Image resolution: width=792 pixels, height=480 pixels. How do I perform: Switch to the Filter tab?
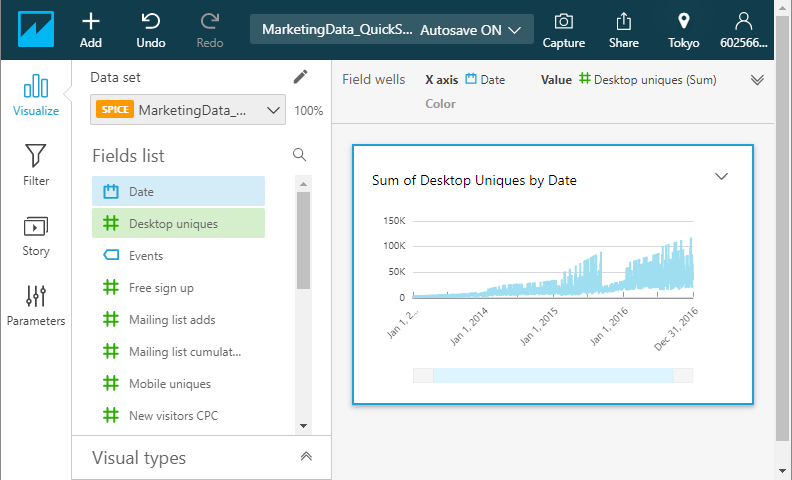click(x=36, y=165)
